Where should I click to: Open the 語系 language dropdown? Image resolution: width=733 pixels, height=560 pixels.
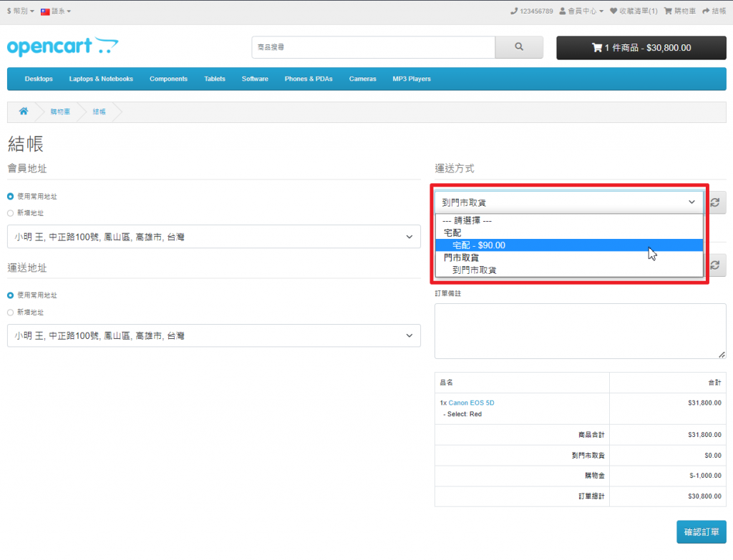pos(56,11)
